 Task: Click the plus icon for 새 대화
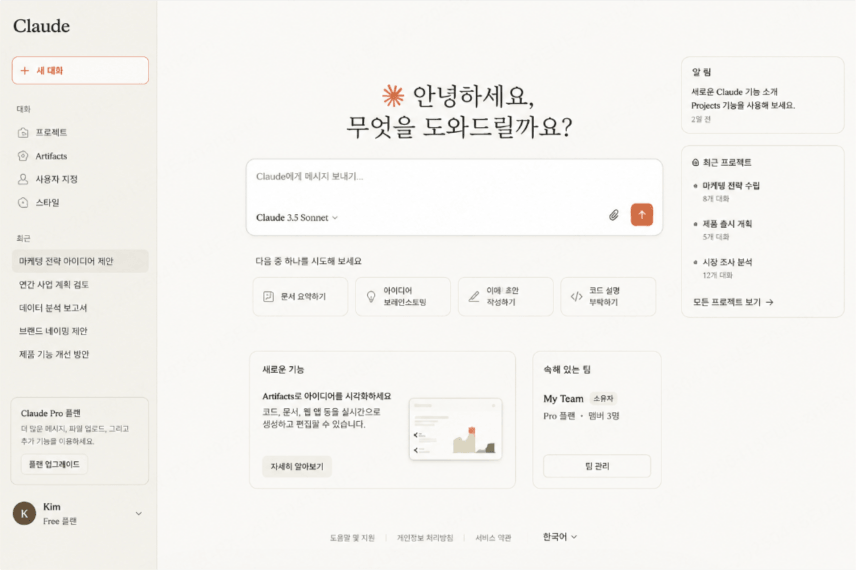[25, 70]
